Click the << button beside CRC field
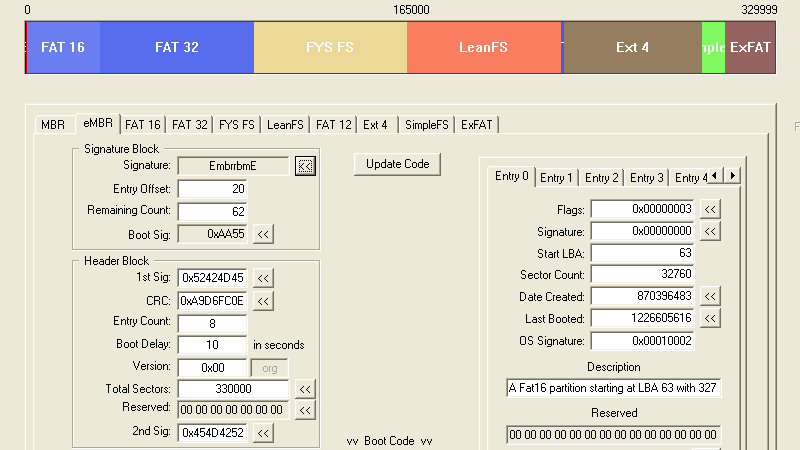Image resolution: width=800 pixels, height=450 pixels. click(x=263, y=300)
